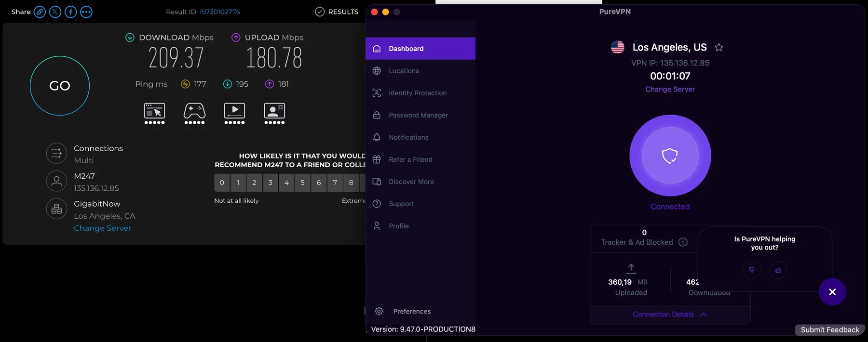Share result on Facebook

pos(70,12)
